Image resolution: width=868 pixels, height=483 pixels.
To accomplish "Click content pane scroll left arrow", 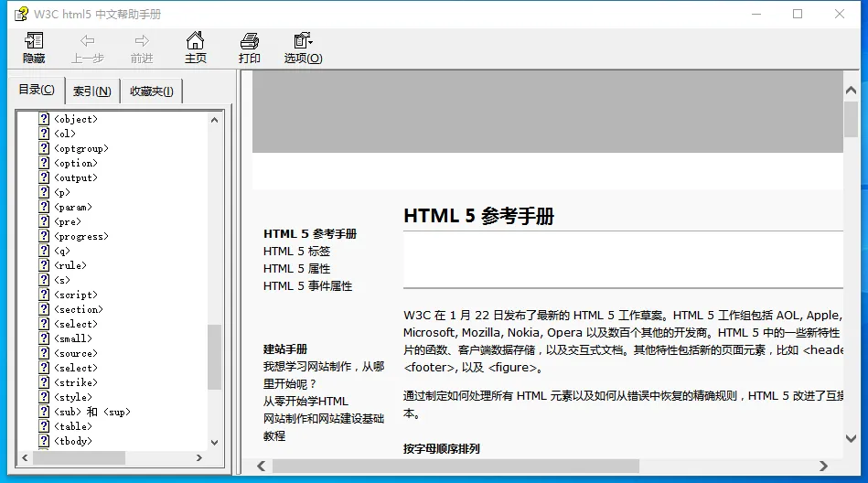I will pos(262,467).
